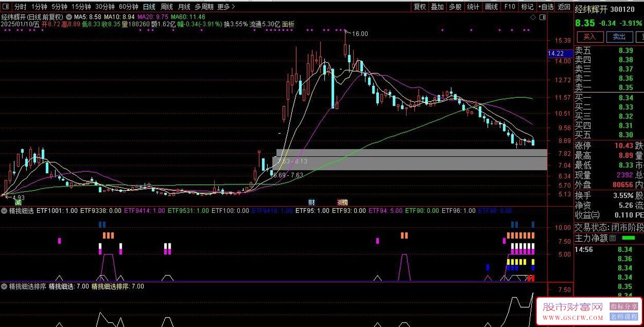The height and width of the screenshot is (327, 644).
Task: Click the 16.00 high price label
Action: click(360, 33)
